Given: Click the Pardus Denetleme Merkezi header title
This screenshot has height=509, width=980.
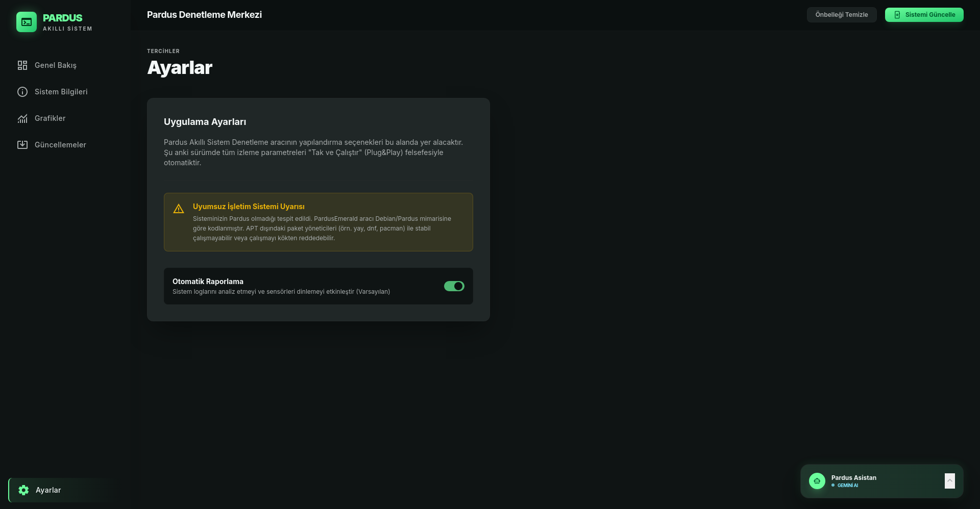Looking at the screenshot, I should pyautogui.click(x=204, y=15).
